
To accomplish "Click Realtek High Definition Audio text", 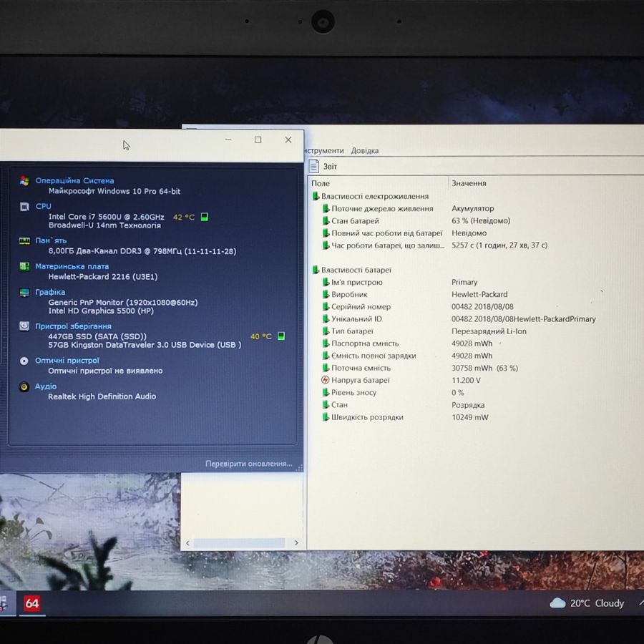I will click(102, 396).
